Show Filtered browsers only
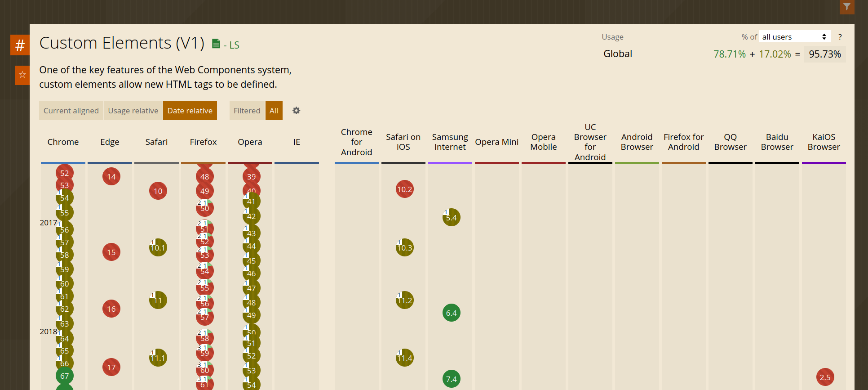Screen dimensions: 868x390 247,111
